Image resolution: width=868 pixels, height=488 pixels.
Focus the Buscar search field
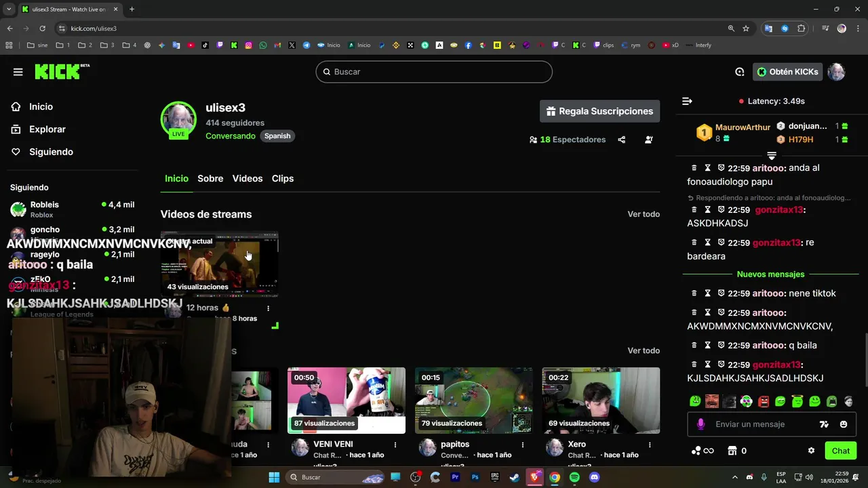point(434,72)
